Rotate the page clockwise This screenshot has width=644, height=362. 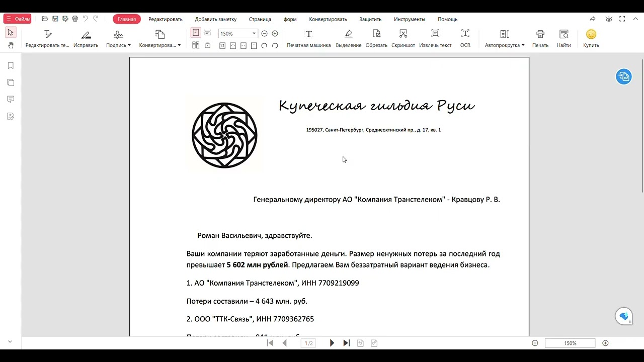coord(264,45)
